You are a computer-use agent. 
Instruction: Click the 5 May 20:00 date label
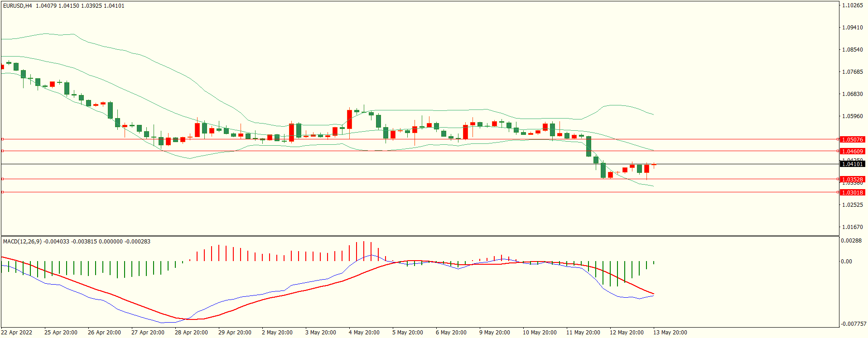click(x=408, y=333)
